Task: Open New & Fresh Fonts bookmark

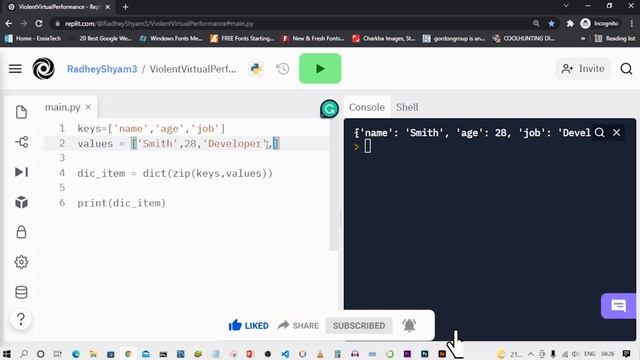Action: (313, 38)
